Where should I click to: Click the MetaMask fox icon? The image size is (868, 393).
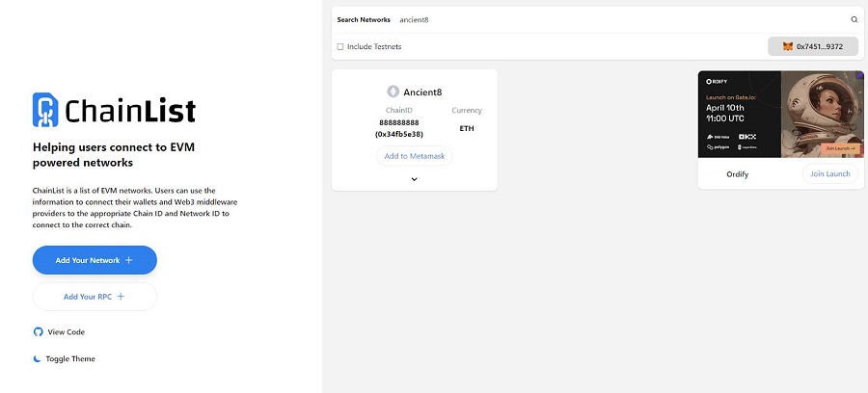click(x=787, y=46)
